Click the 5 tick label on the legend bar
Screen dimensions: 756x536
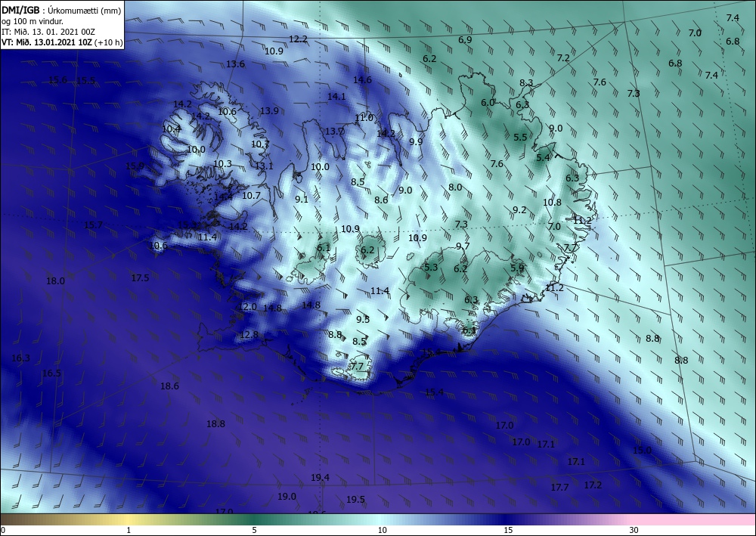[254, 530]
